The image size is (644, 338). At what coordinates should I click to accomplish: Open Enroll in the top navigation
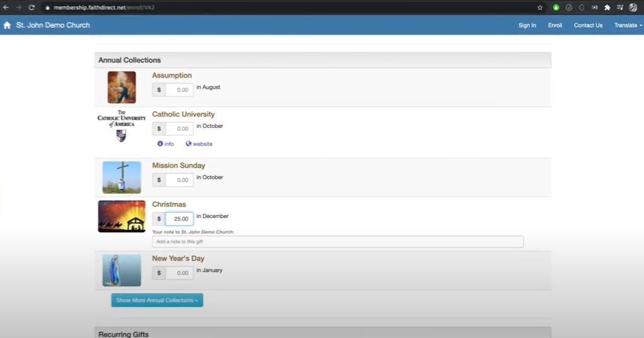[x=555, y=25]
